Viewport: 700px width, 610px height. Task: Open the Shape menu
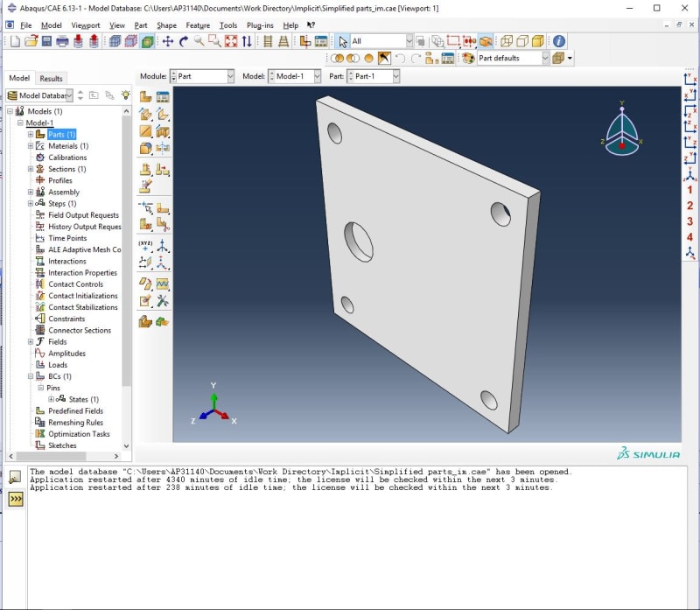[166, 25]
